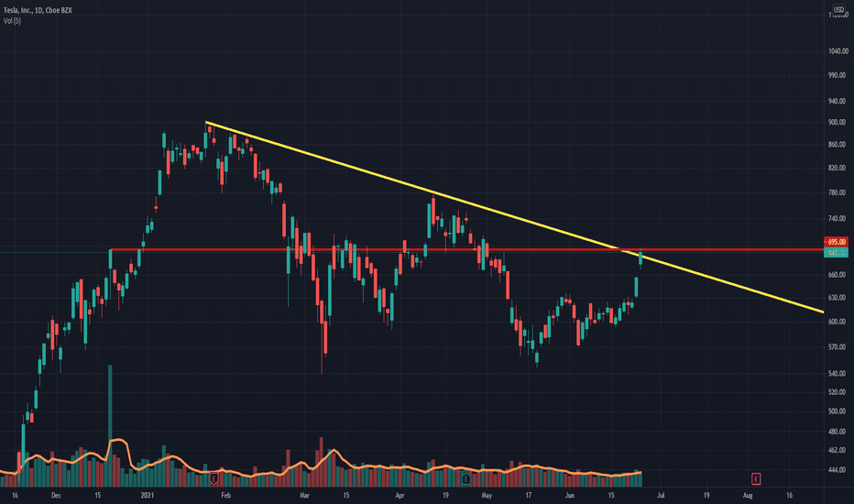854x504 pixels.
Task: Click the Tesla, Inc. symbol title
Action: point(38,10)
